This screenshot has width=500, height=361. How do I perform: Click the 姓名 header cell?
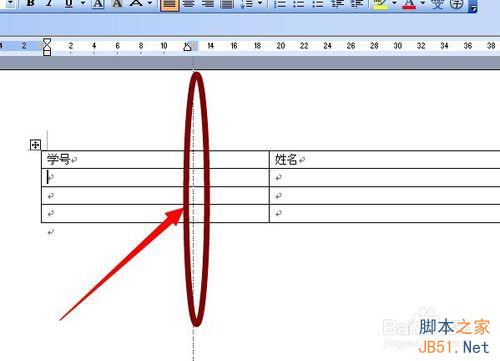385,159
